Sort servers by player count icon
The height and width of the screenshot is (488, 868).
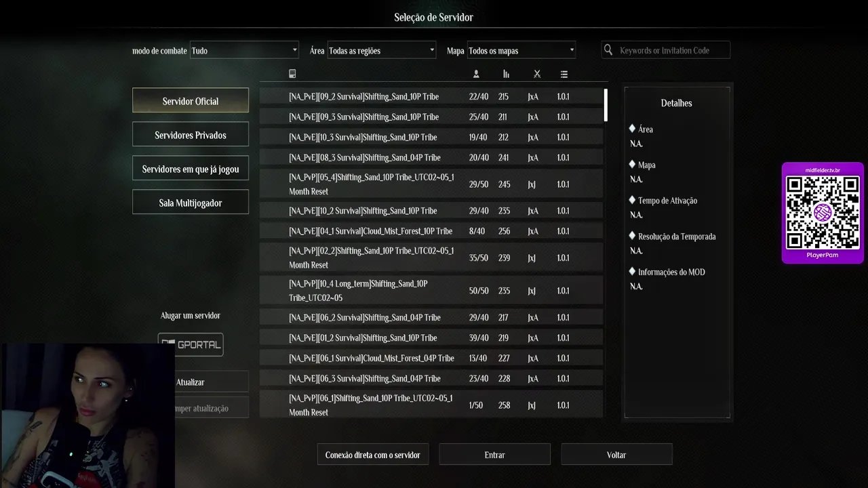click(x=476, y=74)
